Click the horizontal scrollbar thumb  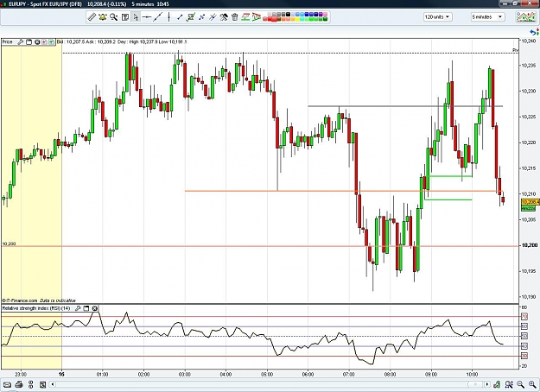[x=475, y=384]
